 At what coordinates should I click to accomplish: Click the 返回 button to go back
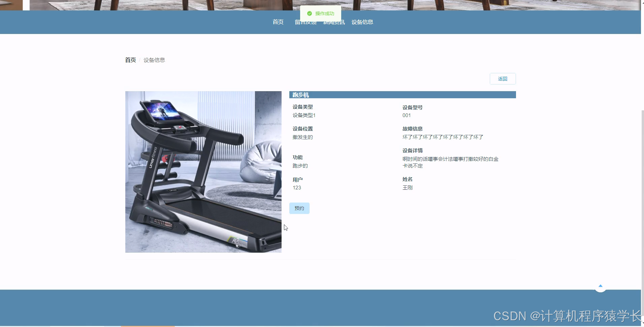point(503,78)
